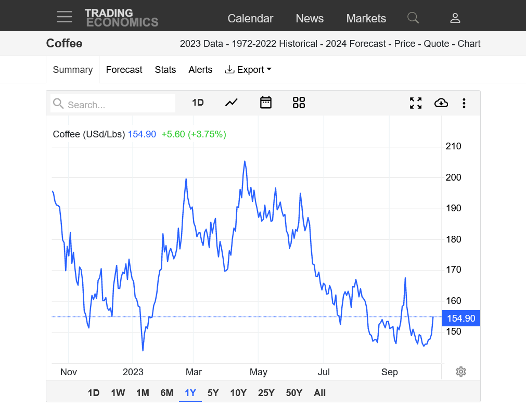Image resolution: width=526 pixels, height=420 pixels.
Task: Switch to the Stats tab
Action: click(x=165, y=70)
